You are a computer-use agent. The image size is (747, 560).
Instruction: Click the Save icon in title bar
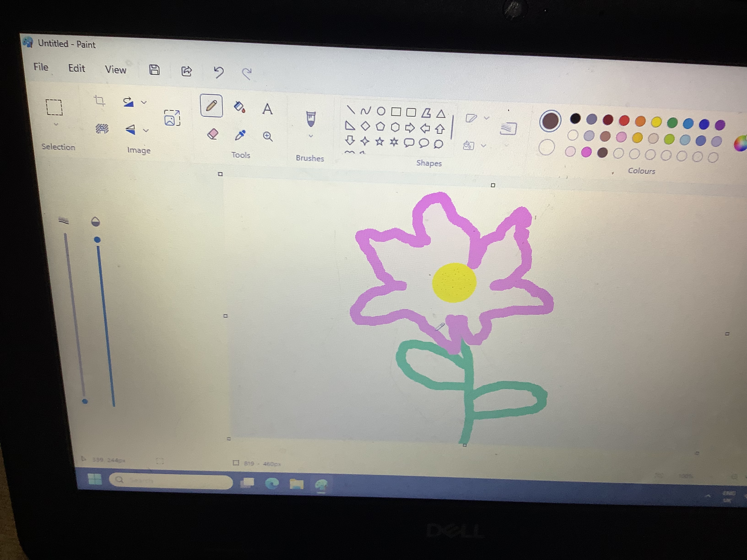click(x=154, y=70)
